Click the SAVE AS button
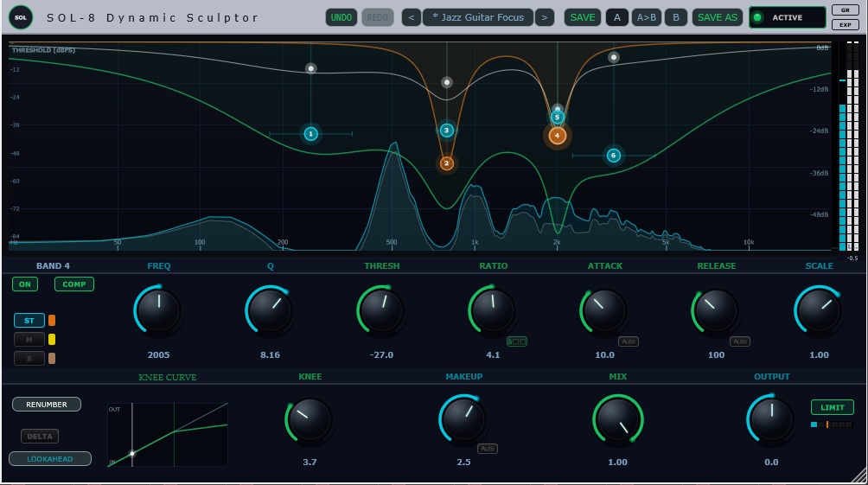This screenshot has width=868, height=485. click(x=717, y=17)
